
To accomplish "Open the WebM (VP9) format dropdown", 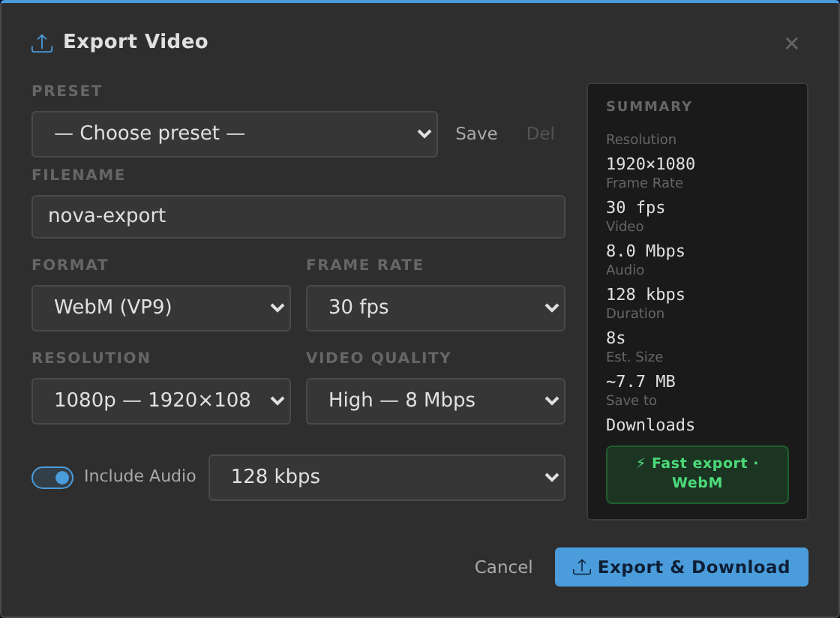I will pyautogui.click(x=161, y=308).
